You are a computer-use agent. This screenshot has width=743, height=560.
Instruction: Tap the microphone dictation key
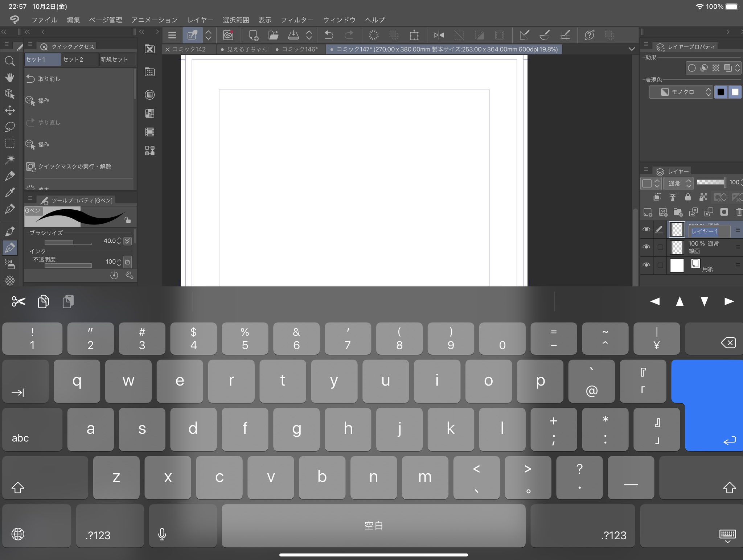tap(162, 534)
